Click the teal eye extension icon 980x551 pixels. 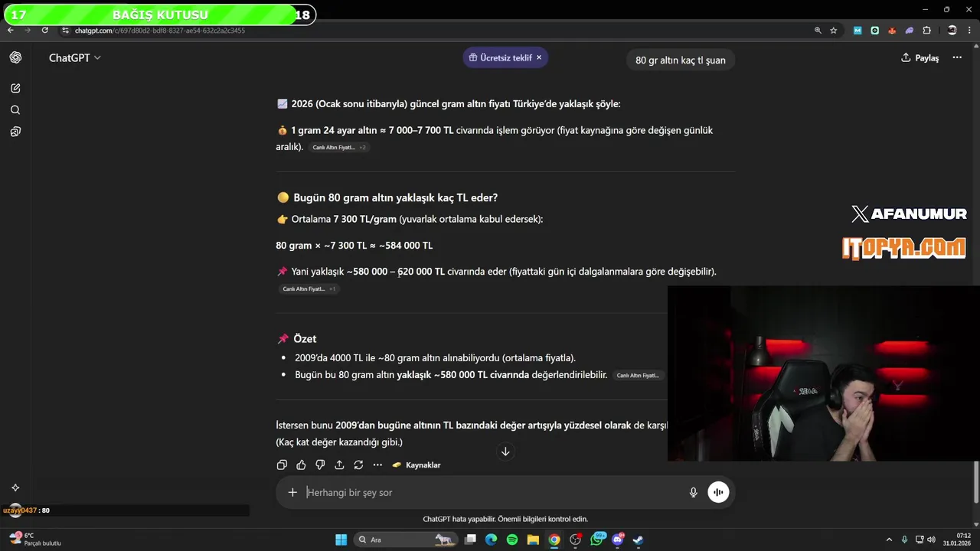[874, 31]
